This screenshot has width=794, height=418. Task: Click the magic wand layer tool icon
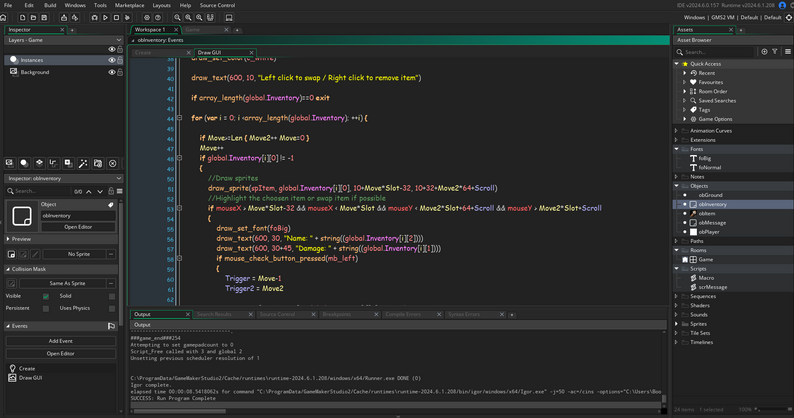(83, 163)
